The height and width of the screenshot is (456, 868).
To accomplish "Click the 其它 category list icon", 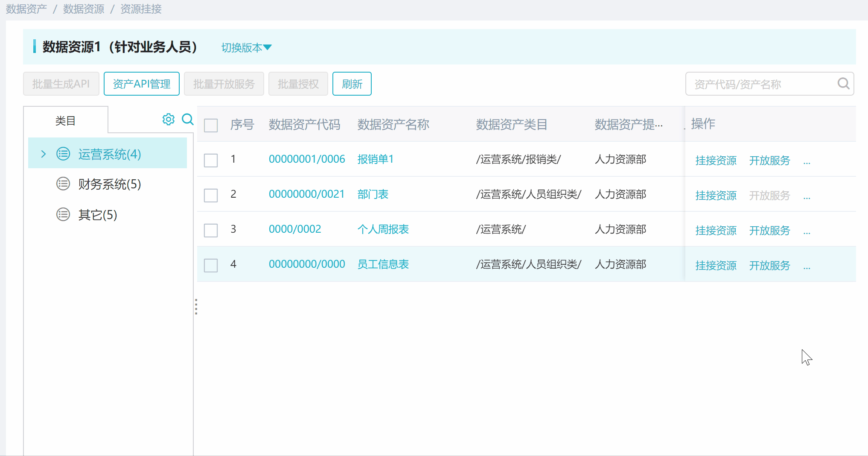I will pos(63,214).
